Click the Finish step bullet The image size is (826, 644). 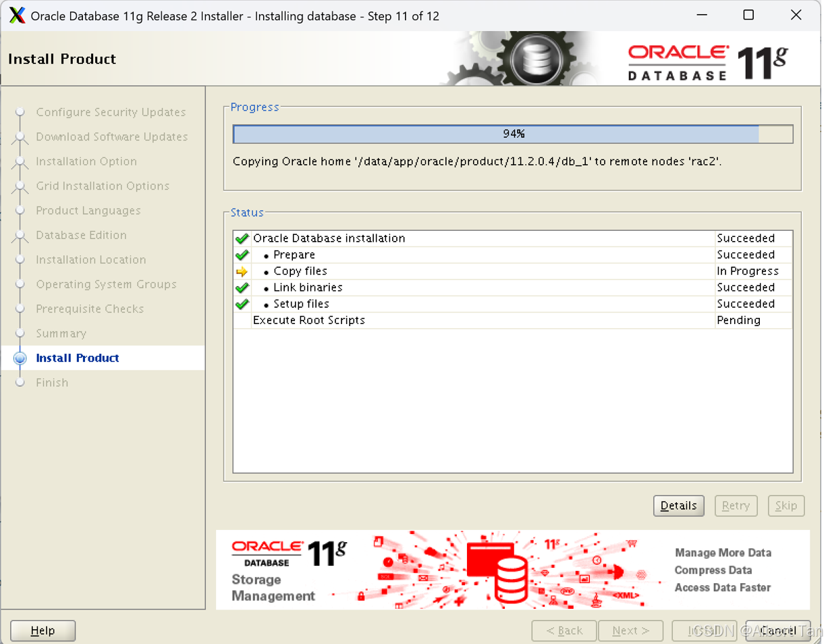tap(20, 383)
